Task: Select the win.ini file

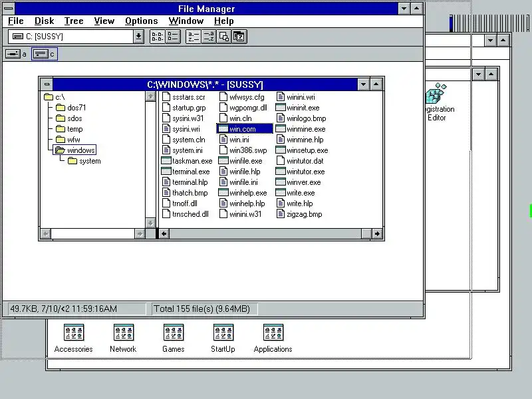Action: (x=235, y=140)
